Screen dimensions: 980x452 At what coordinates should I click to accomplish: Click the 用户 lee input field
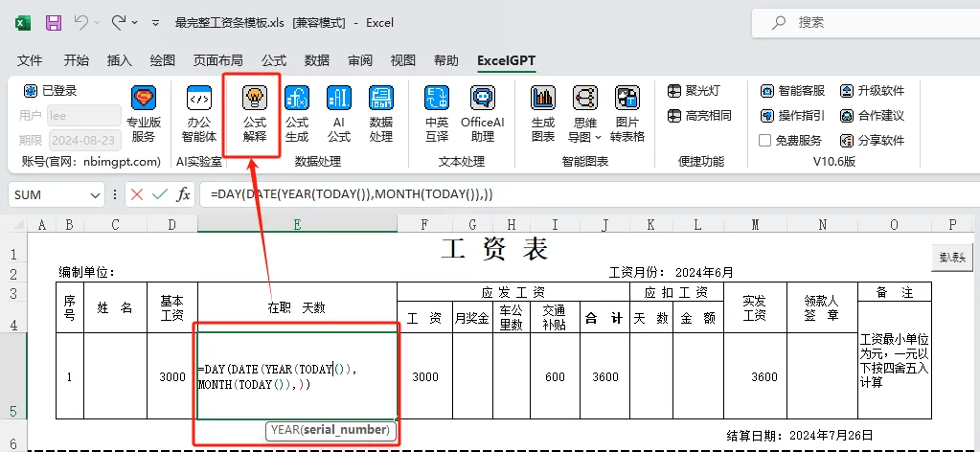[84, 116]
